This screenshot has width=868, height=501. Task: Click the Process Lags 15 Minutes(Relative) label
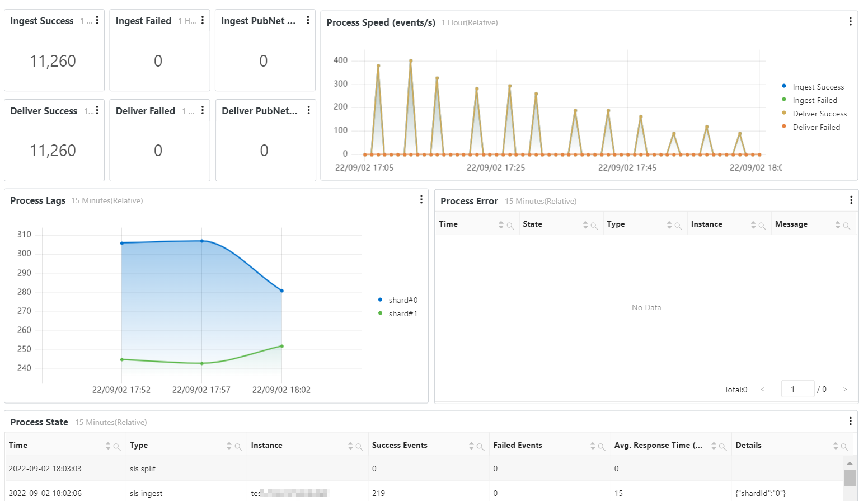tap(107, 200)
